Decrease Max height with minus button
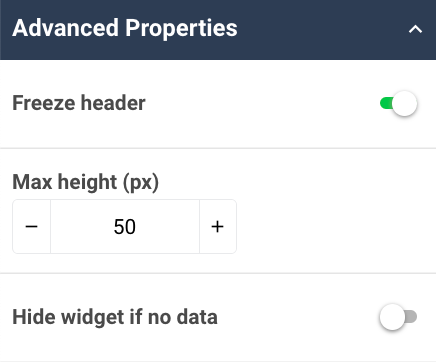This screenshot has width=436, height=362. click(x=32, y=227)
